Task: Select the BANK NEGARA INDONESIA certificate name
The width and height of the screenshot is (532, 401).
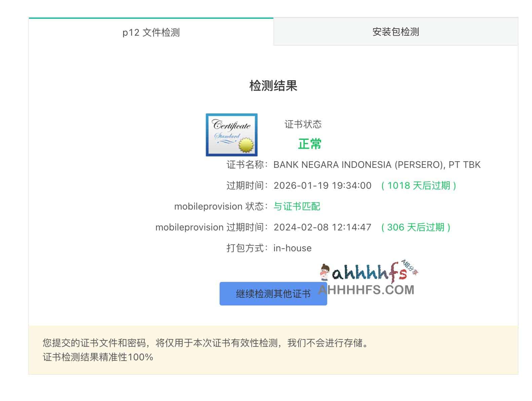Action: (x=377, y=165)
